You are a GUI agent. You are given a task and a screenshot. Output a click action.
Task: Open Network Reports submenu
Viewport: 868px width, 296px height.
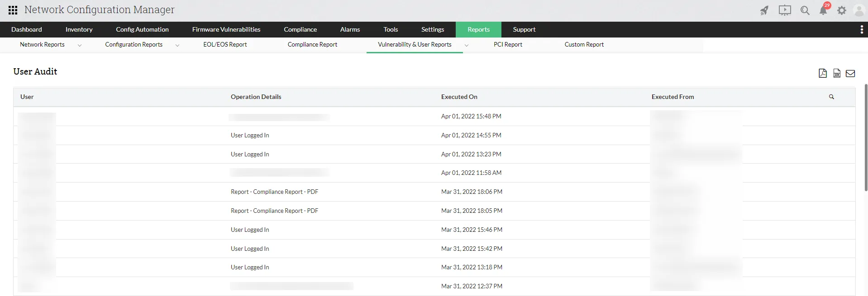point(42,44)
